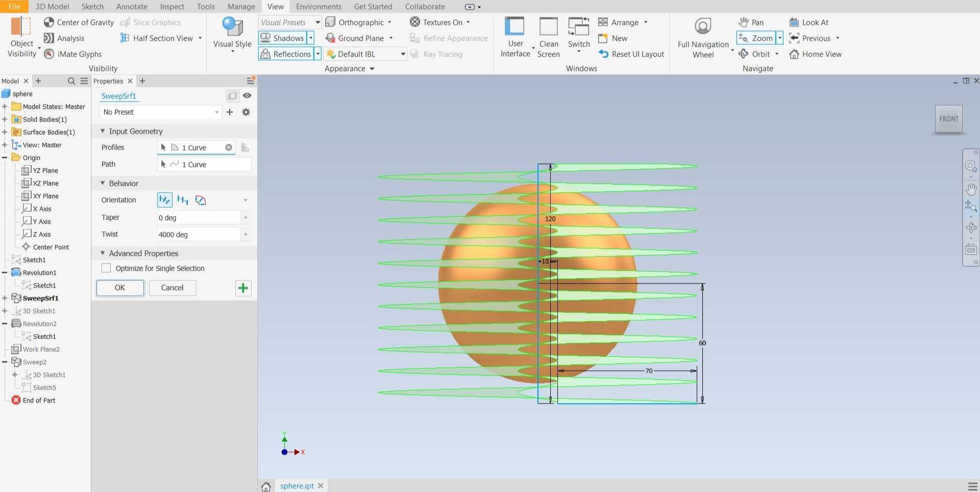Click the Twist value field
The image size is (980, 492).
199,235
